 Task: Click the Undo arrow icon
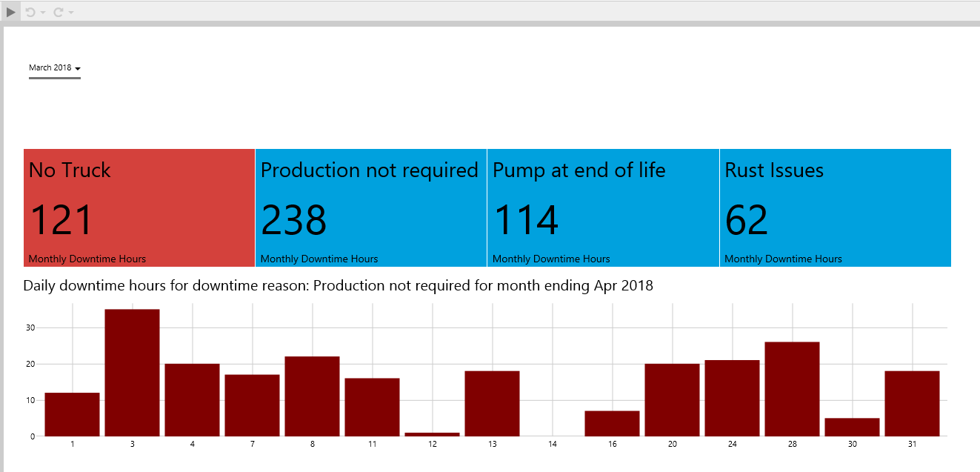coord(30,12)
